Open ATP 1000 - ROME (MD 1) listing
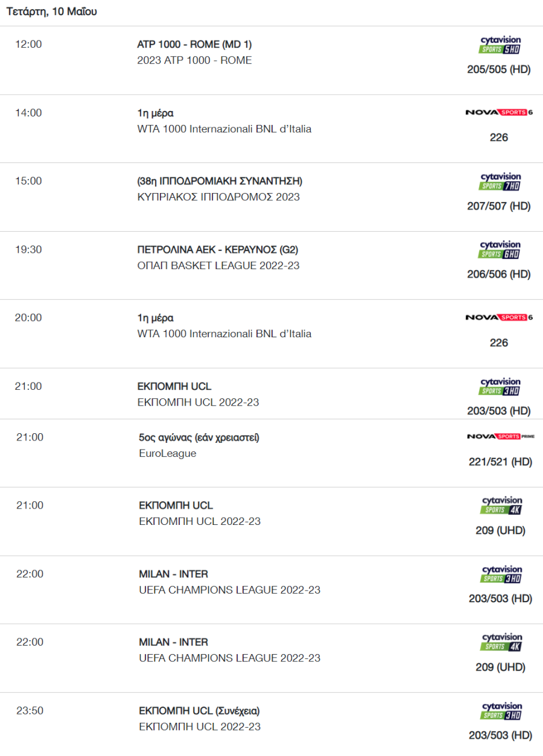Image resolution: width=543 pixels, height=756 pixels. (x=195, y=45)
